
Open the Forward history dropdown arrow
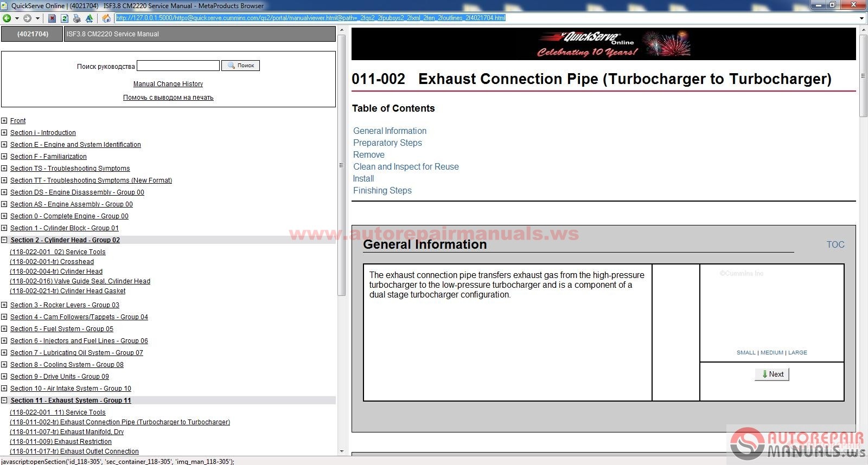click(37, 18)
